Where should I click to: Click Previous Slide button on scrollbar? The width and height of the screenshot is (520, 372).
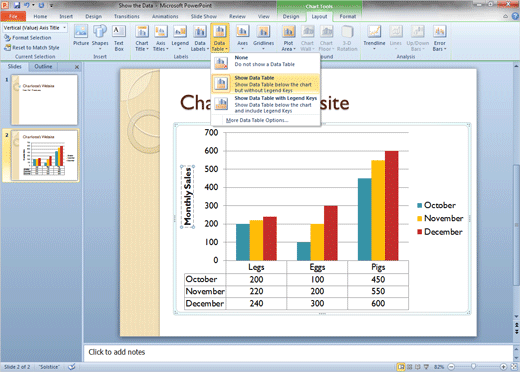(x=516, y=324)
